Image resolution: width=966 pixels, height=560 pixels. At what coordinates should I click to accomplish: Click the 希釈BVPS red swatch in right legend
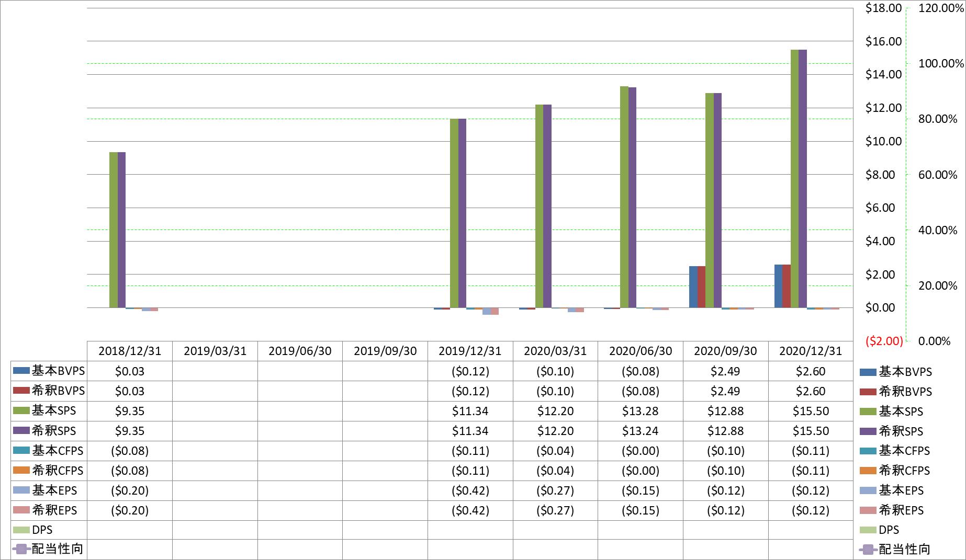[868, 392]
